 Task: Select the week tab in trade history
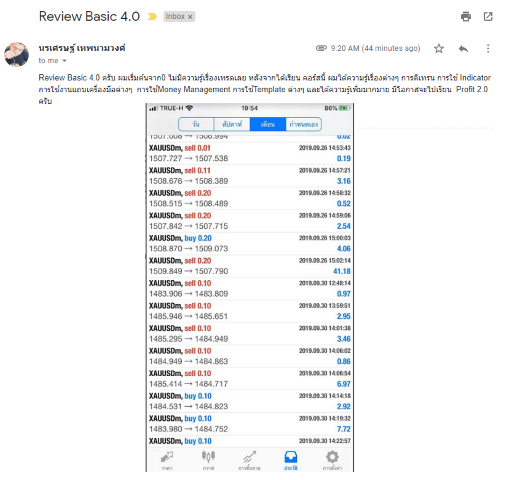(232, 124)
